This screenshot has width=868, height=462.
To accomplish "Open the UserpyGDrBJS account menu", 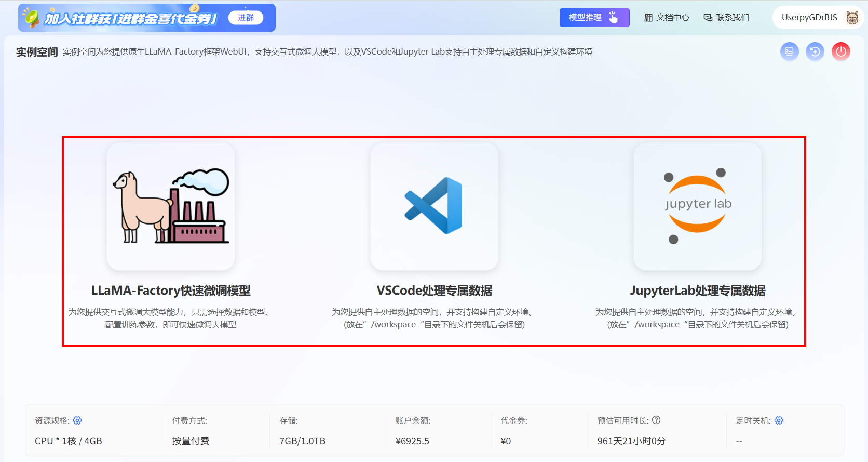I will (809, 18).
